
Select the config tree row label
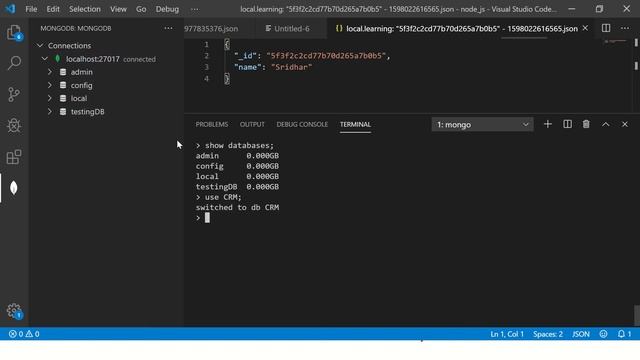click(x=81, y=85)
